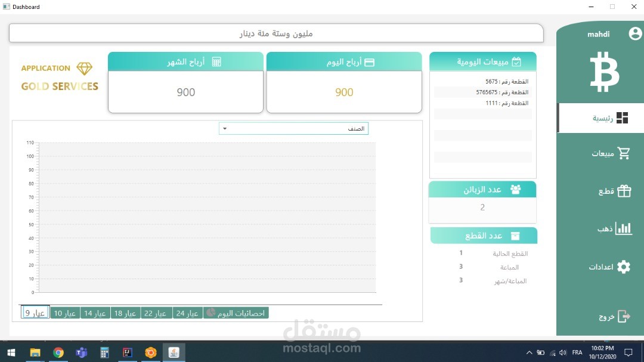Click the GOLD SERVICES logo text
This screenshot has height=362, width=644.
coord(60,86)
